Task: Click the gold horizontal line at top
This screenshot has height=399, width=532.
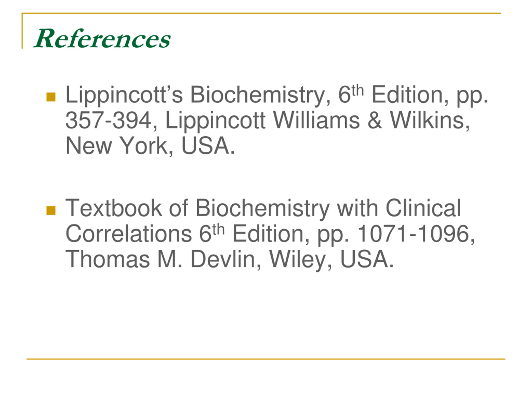Action: point(261,13)
